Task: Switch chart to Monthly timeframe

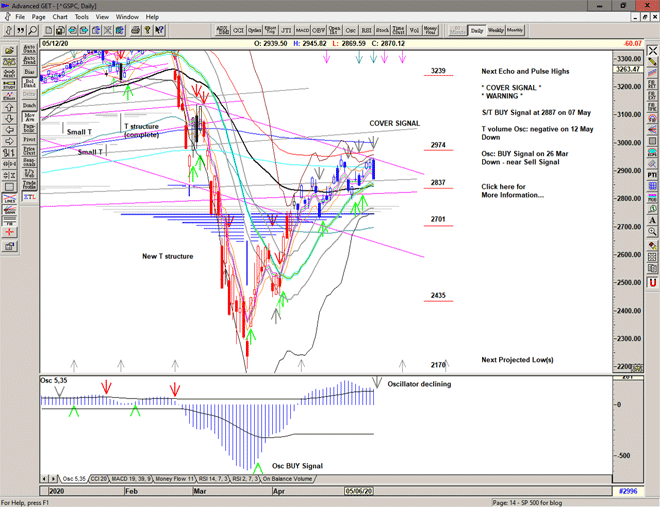Action: pos(516,31)
